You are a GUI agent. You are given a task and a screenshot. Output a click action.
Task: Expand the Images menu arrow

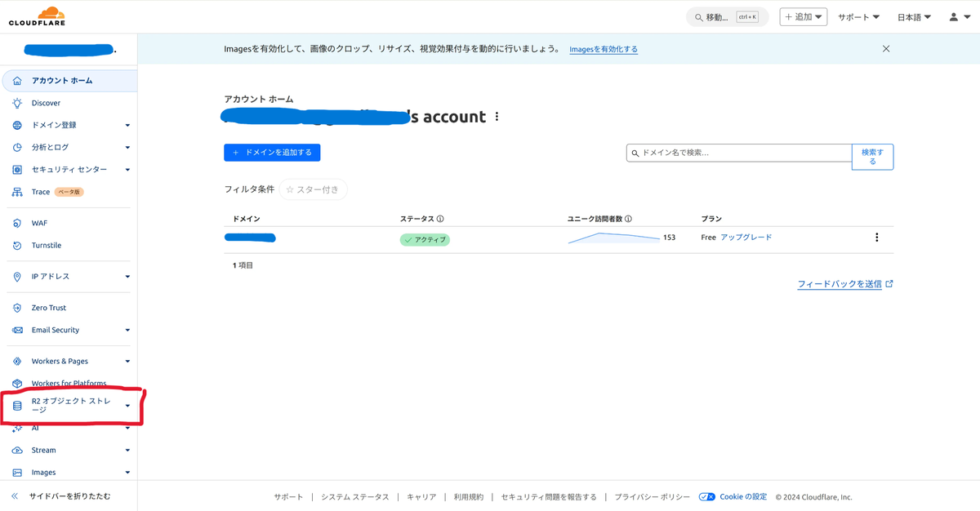[x=127, y=473]
